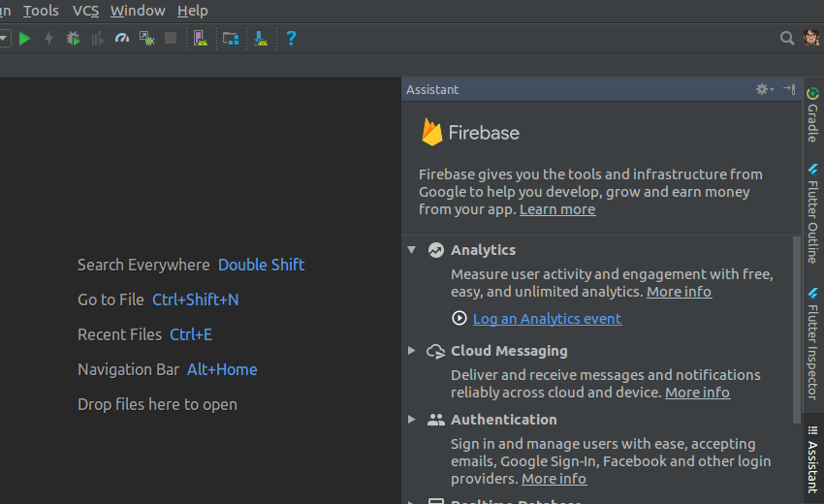Click the Assistant panel title

click(432, 89)
